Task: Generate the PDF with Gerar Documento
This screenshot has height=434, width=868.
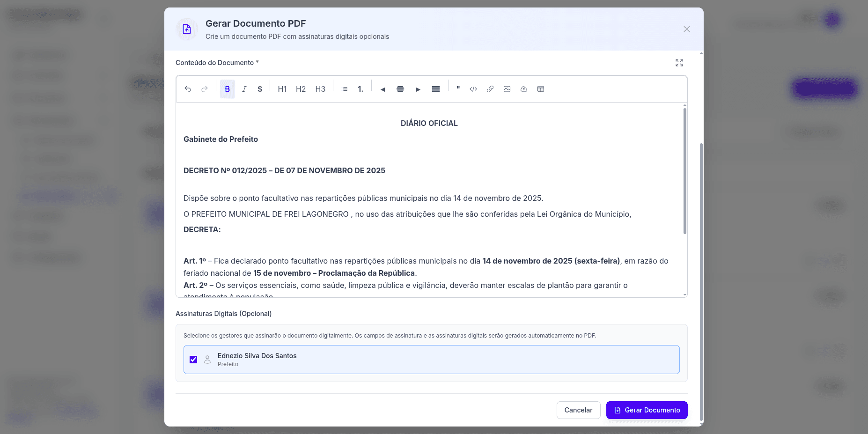Action: click(x=647, y=410)
